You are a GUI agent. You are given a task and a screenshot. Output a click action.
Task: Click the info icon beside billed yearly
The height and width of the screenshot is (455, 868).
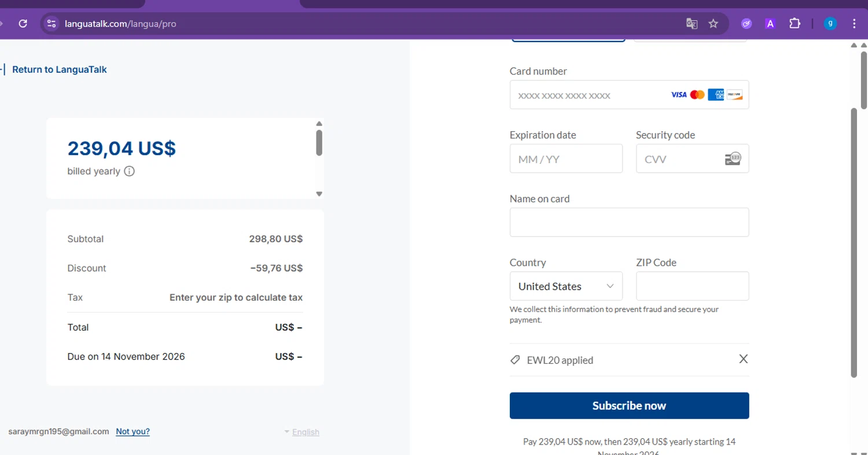[x=130, y=171]
